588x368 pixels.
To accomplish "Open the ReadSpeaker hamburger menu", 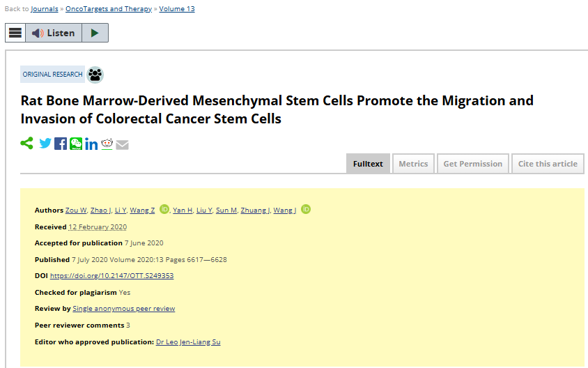I will click(x=15, y=33).
